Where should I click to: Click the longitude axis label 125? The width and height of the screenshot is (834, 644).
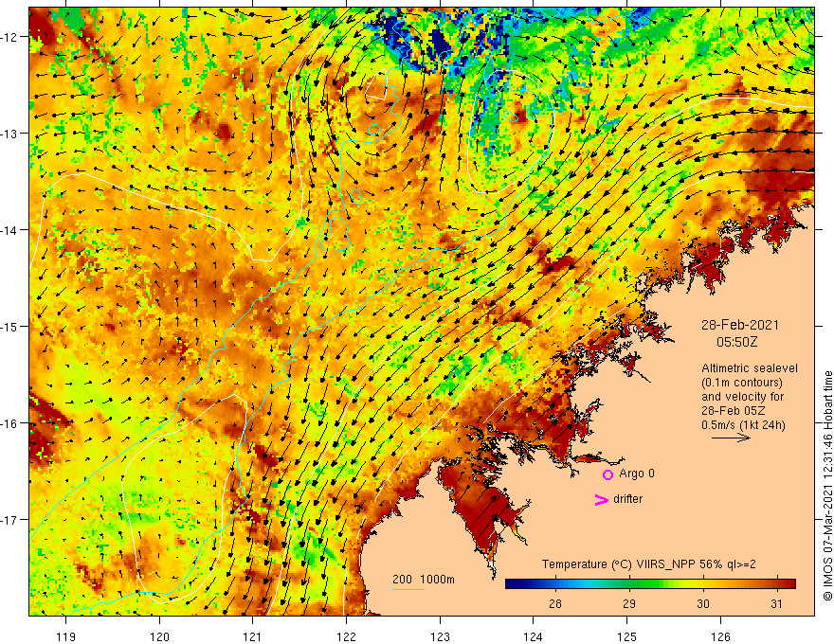627,636
